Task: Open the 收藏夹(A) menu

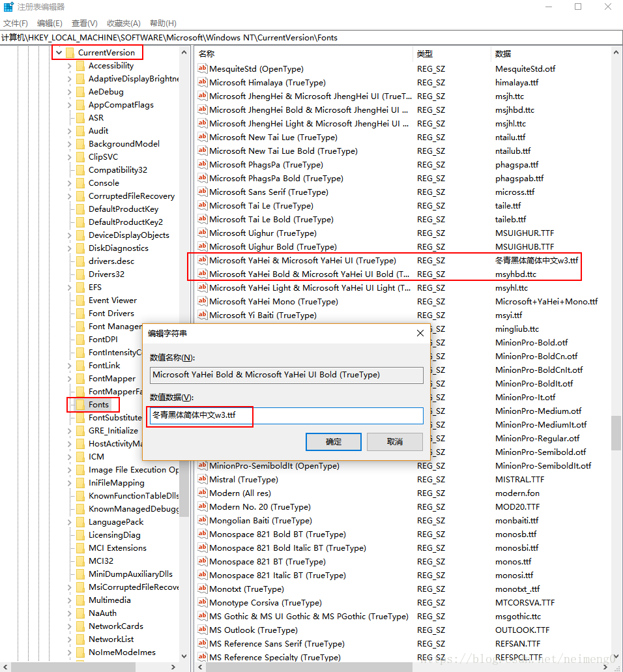Action: (x=123, y=23)
